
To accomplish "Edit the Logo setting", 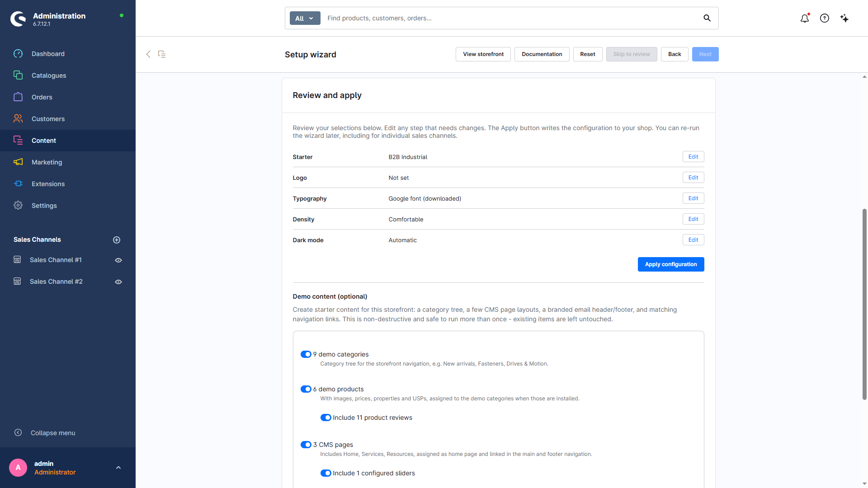I will click(693, 178).
